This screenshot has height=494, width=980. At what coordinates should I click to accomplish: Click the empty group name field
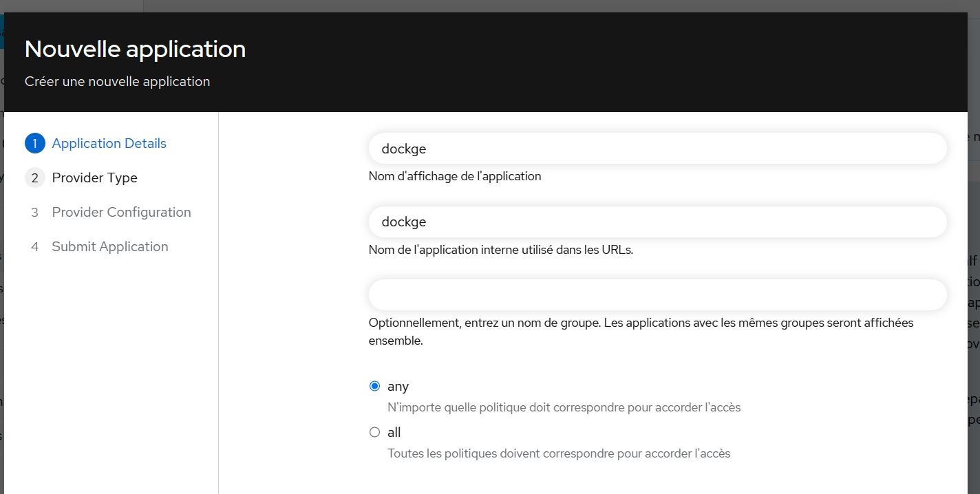tap(657, 295)
